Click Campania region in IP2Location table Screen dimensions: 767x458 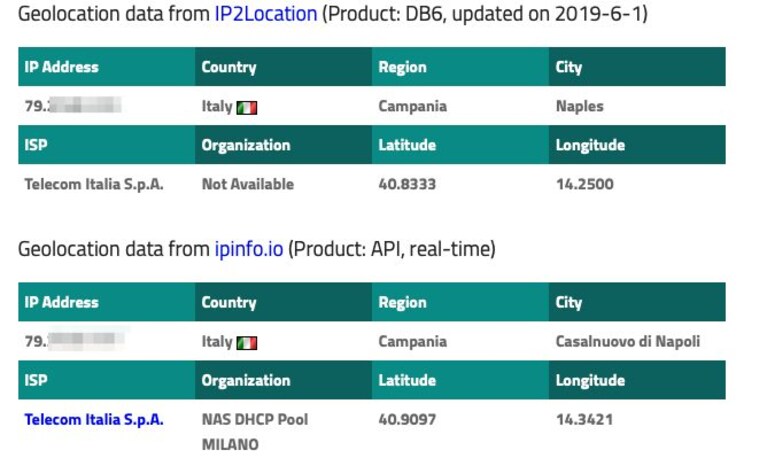coord(412,106)
